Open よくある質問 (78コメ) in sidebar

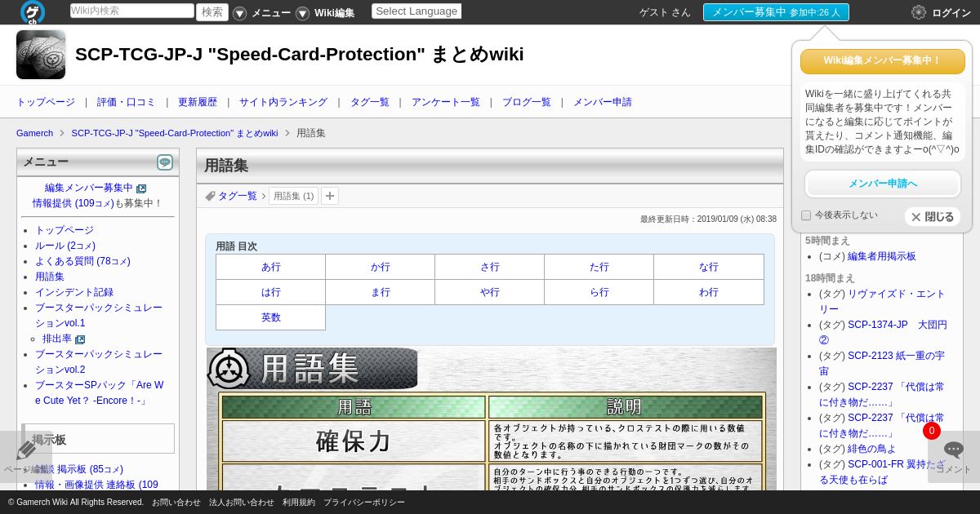pyautogui.click(x=82, y=261)
